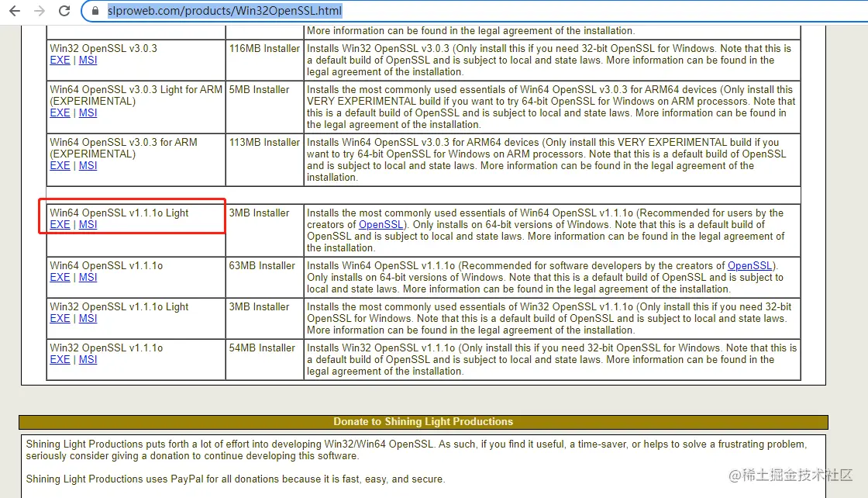Click 'Win64 OpenSSL v3.0.3 Light for ARM' title

coord(136,89)
